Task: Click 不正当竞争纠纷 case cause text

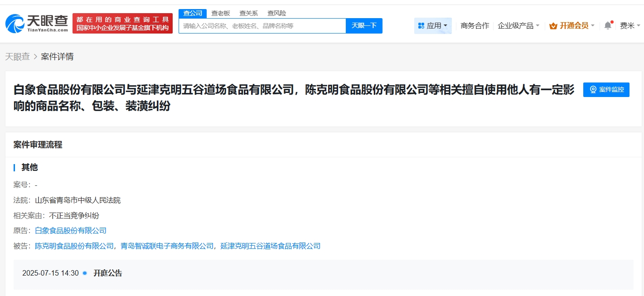Action: click(74, 216)
